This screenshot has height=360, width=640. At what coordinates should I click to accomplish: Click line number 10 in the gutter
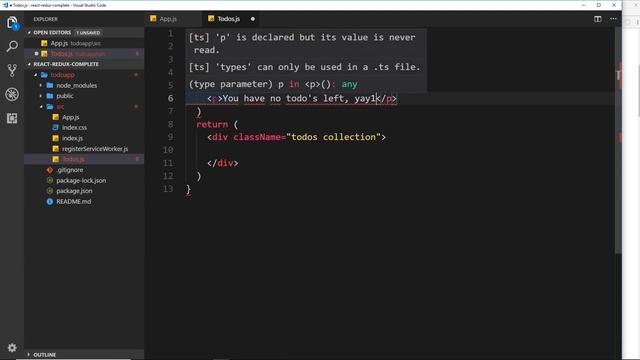168,150
